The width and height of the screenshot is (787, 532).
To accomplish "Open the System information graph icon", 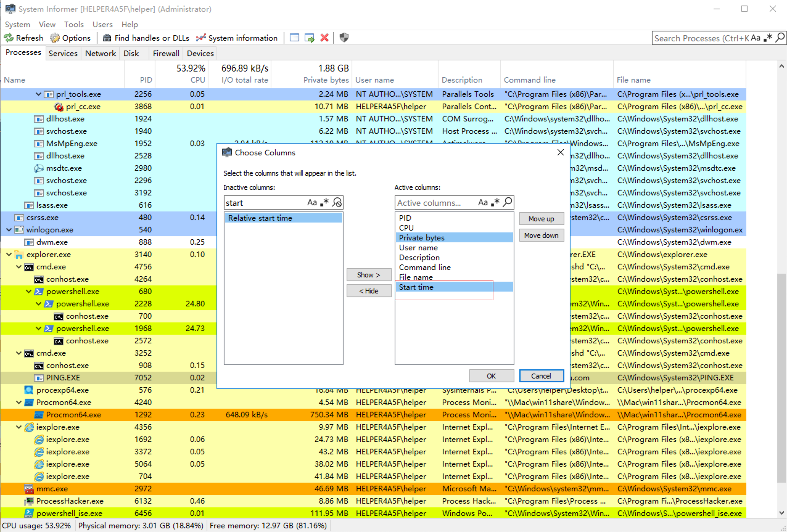I will click(x=200, y=38).
